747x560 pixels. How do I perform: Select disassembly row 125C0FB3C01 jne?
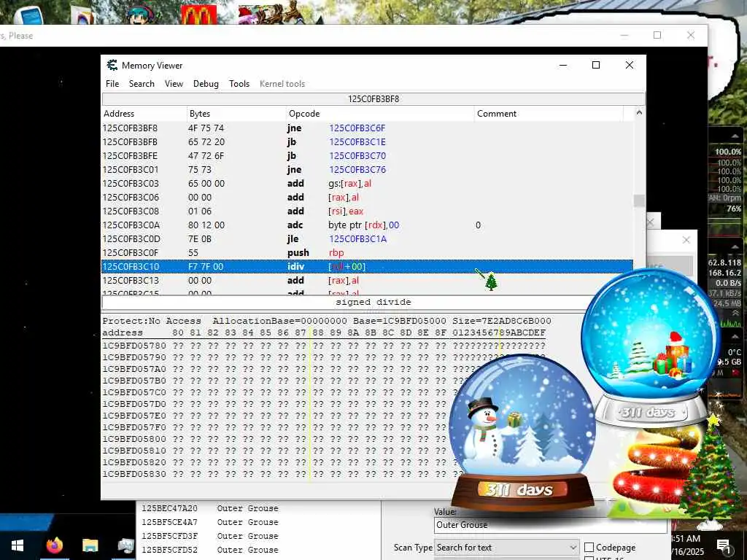368,169
